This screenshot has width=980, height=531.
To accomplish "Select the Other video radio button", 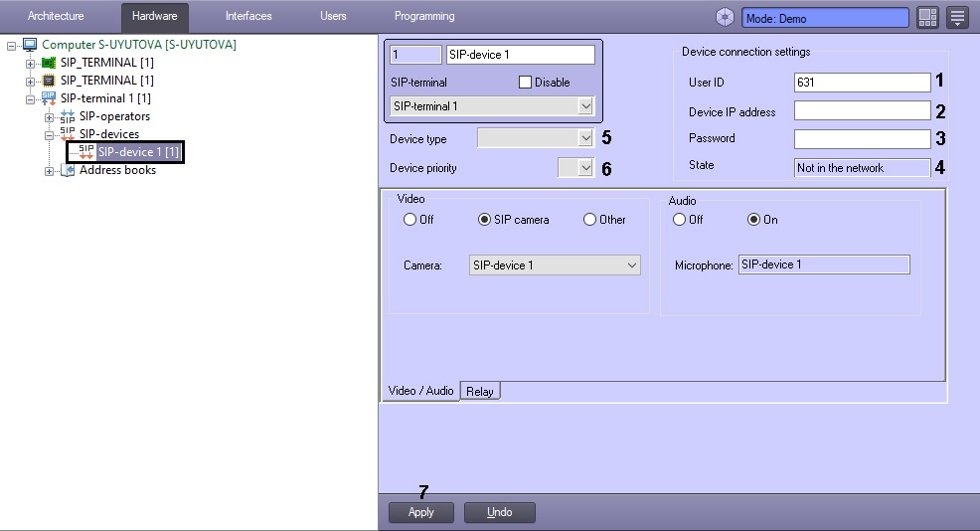I will click(589, 220).
